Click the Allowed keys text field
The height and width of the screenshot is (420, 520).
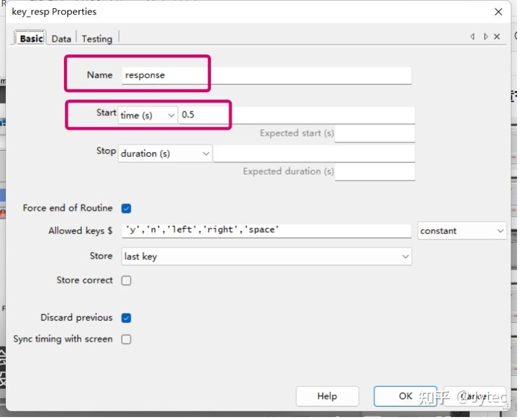click(x=266, y=230)
